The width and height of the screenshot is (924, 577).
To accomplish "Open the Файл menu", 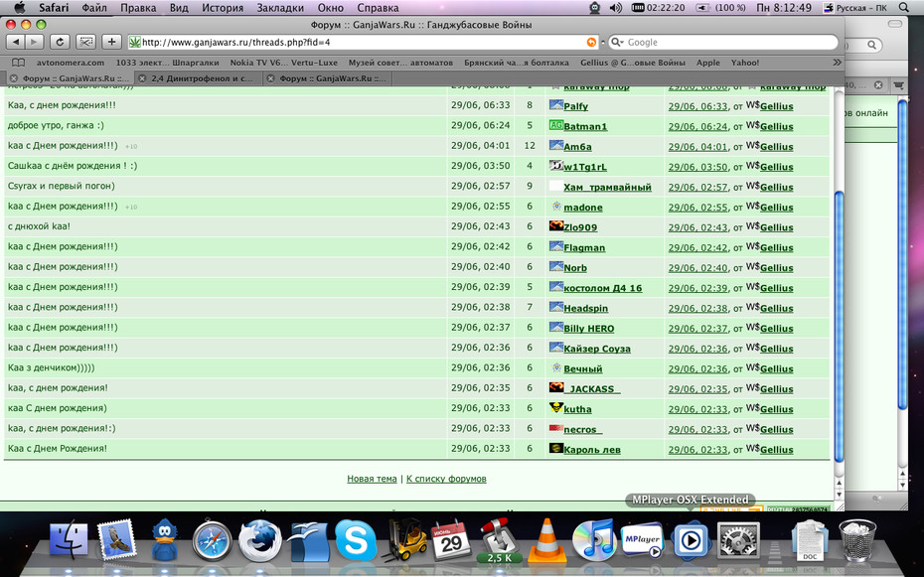I will (x=94, y=8).
